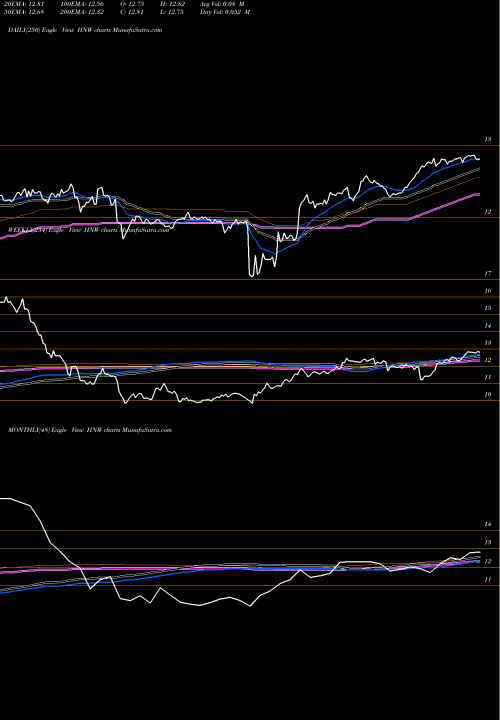Click the 15 axis label on weekly chart
Image resolution: width=500 pixels, height=720 pixels.
pos(489,308)
